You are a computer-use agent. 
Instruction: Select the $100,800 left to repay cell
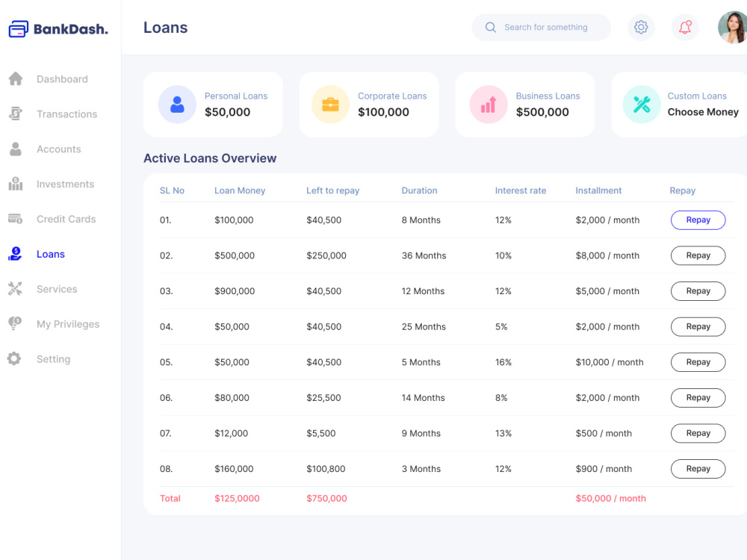click(x=326, y=469)
